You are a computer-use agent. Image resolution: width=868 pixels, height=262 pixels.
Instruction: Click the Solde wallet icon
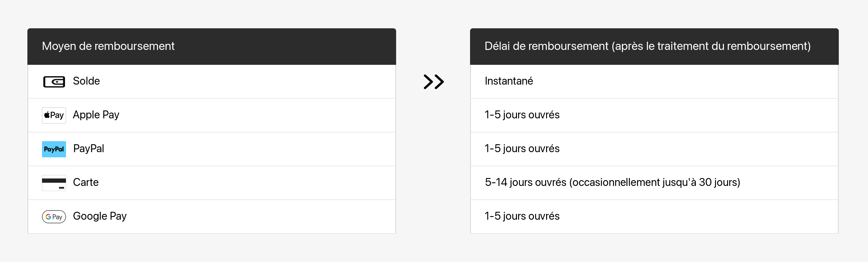coord(54,82)
